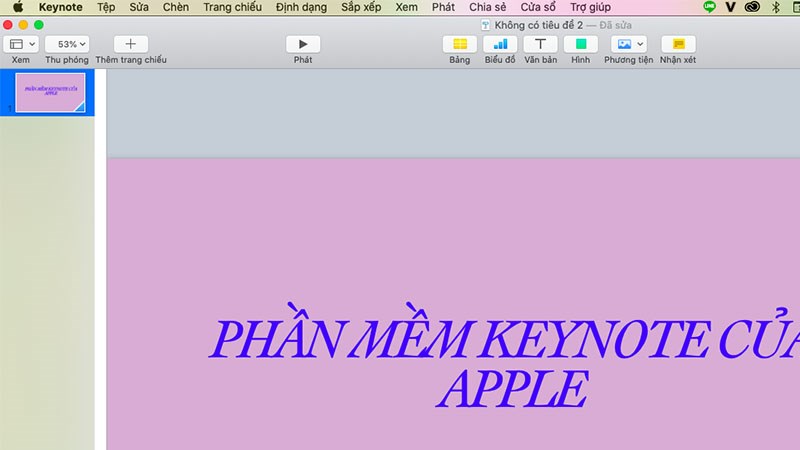
Task: Open the Phát menu in menu bar
Action: pyautogui.click(x=443, y=7)
